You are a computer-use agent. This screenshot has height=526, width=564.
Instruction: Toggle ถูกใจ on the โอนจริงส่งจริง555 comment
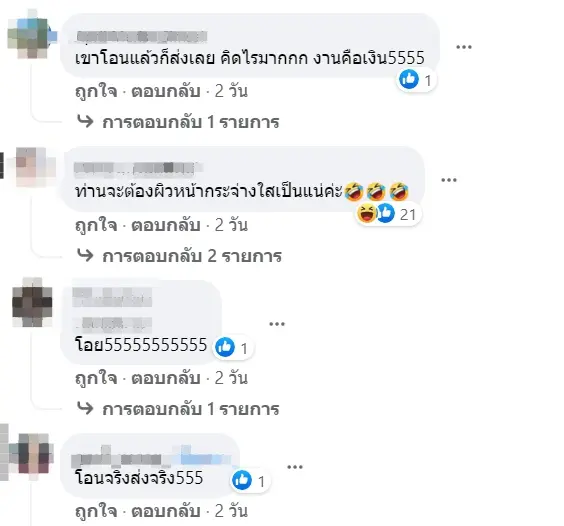click(x=96, y=511)
